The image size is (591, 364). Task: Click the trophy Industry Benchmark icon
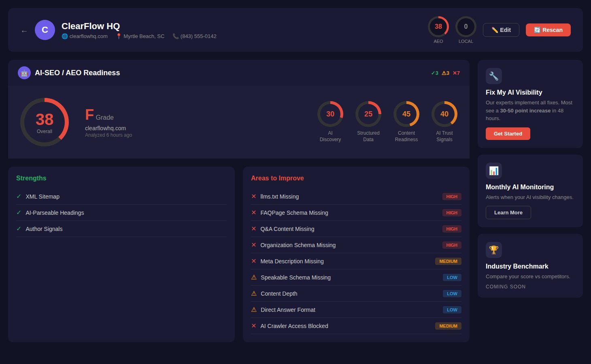click(493, 250)
